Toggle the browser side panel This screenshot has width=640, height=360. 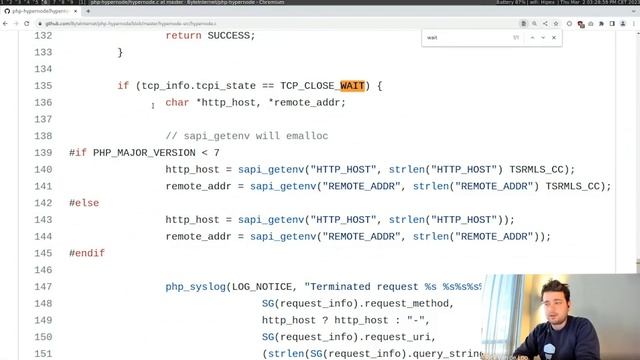pyautogui.click(x=612, y=24)
